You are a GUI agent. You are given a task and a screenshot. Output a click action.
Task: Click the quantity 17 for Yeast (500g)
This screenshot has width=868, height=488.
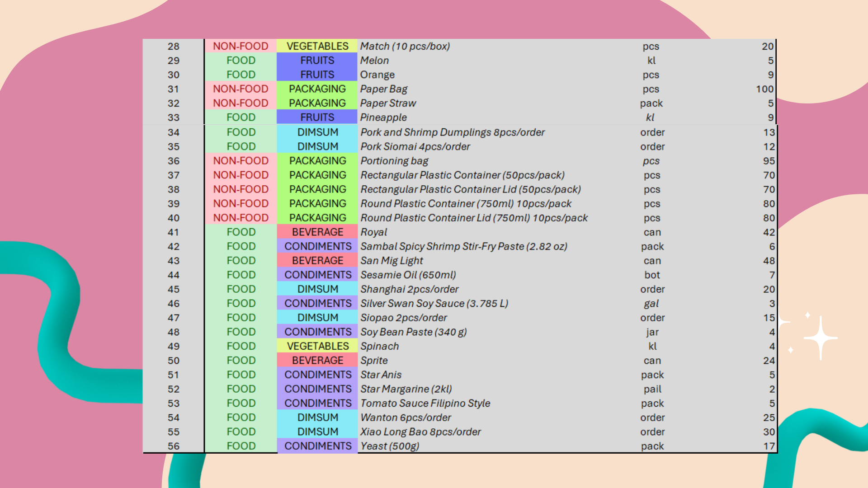click(769, 446)
